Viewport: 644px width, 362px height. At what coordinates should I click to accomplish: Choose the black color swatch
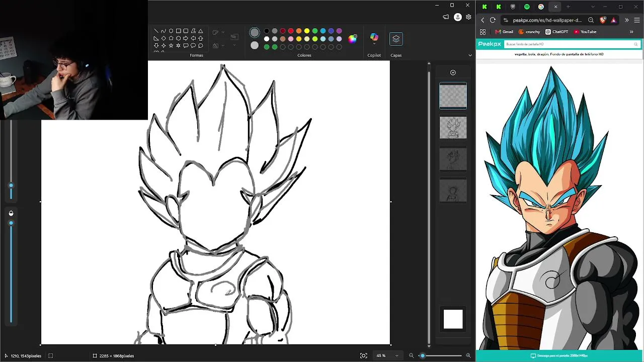click(267, 31)
